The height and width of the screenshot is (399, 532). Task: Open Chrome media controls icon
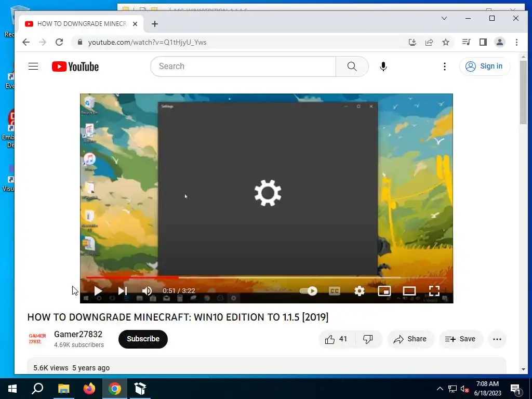tap(466, 42)
